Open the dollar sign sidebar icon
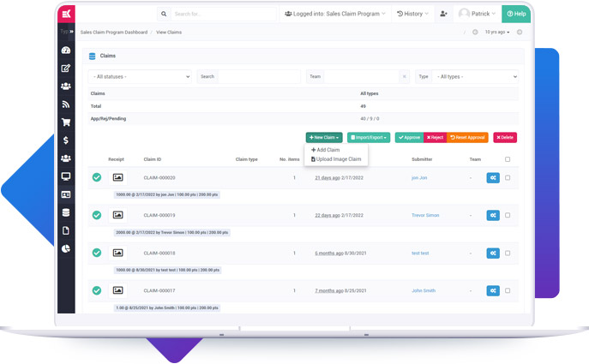The image size is (589, 364). [x=66, y=140]
